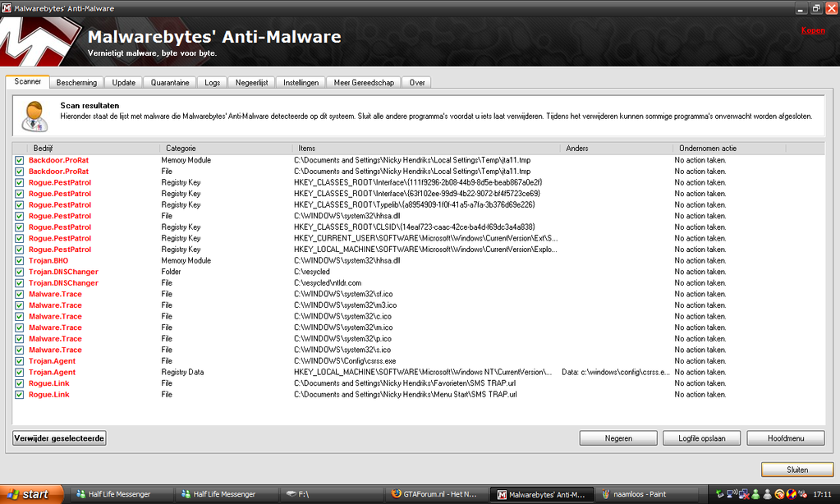
Task: Open the Meer Gereedschap tab
Action: coord(364,82)
